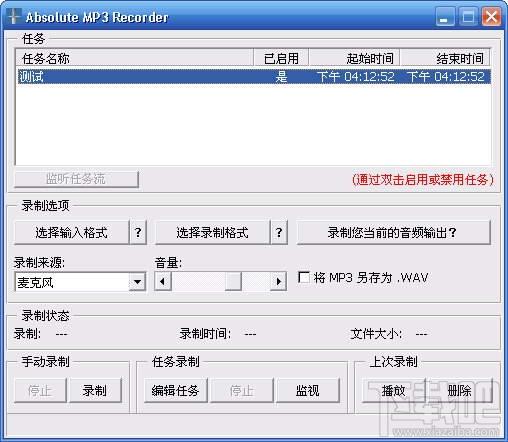Expand the 录制来源 dropdown arrow
The height and width of the screenshot is (442, 508).
coord(137,282)
